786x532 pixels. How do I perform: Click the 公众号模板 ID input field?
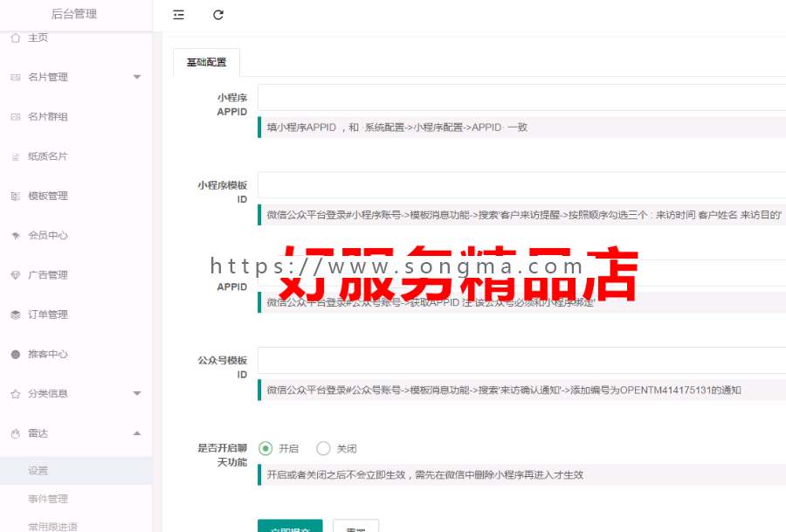(x=522, y=360)
